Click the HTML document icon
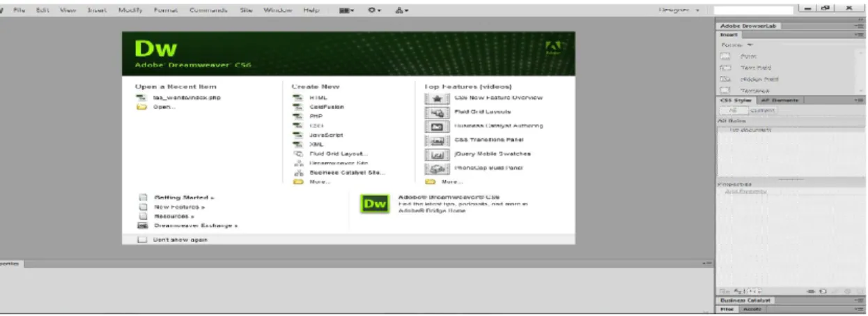The width and height of the screenshot is (868, 316). pyautogui.click(x=297, y=98)
